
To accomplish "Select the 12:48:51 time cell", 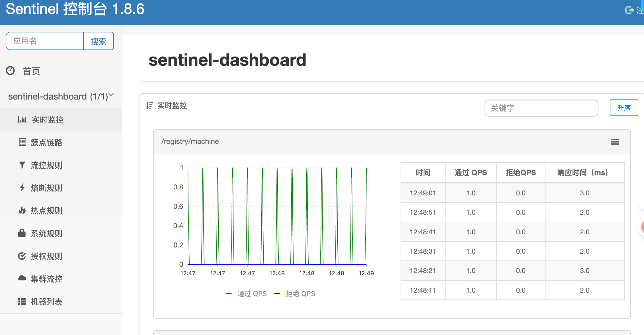I will click(x=423, y=212).
